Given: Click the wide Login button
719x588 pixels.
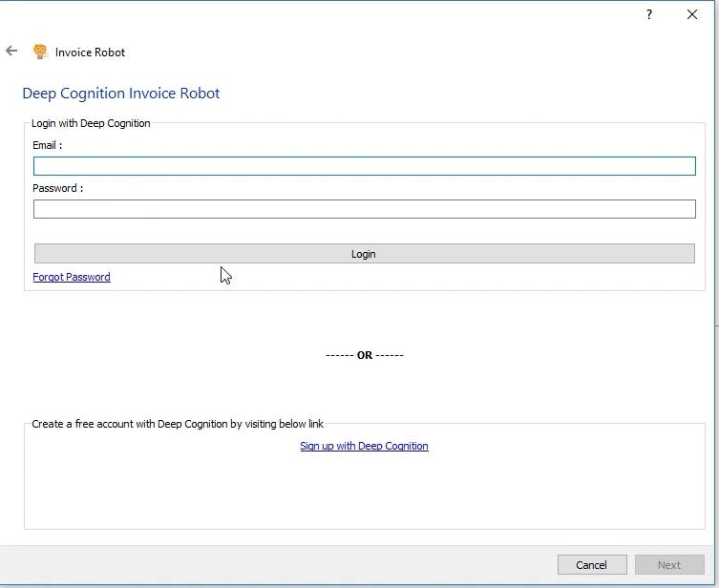Looking at the screenshot, I should point(364,254).
